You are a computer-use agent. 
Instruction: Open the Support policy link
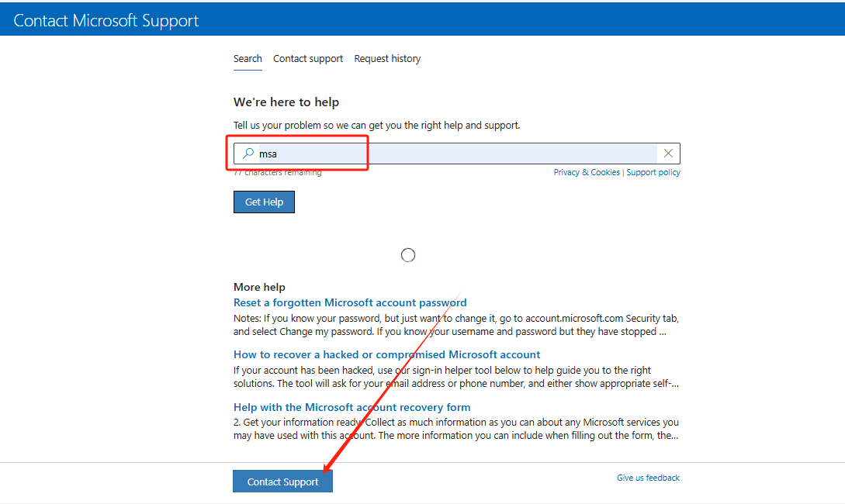(x=653, y=172)
